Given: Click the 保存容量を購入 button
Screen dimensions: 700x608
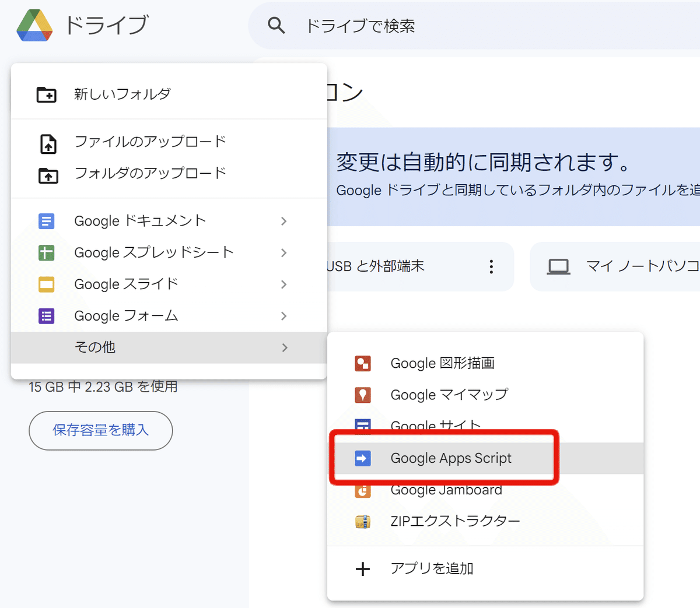Looking at the screenshot, I should [101, 430].
